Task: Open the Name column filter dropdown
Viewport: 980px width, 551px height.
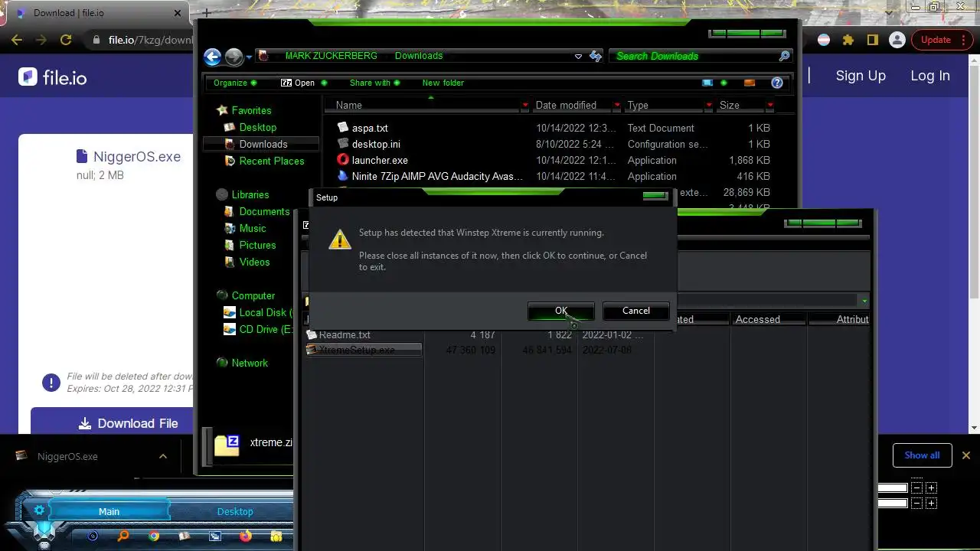Action: [525, 105]
